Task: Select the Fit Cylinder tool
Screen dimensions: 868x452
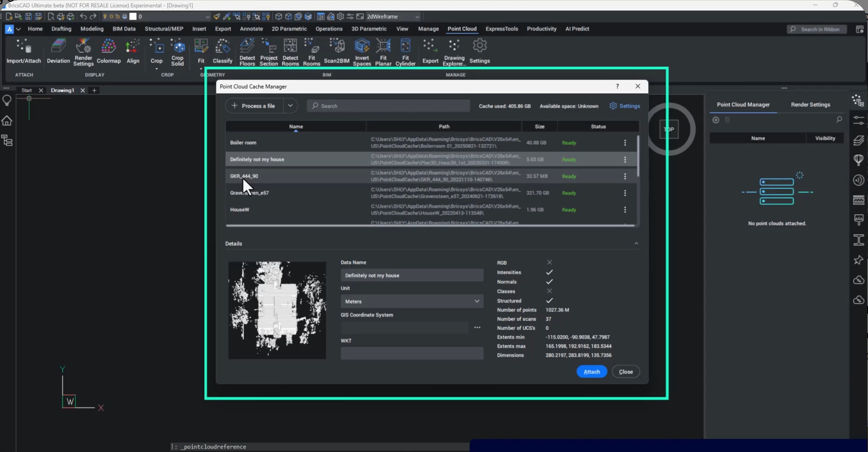Action: (x=405, y=52)
